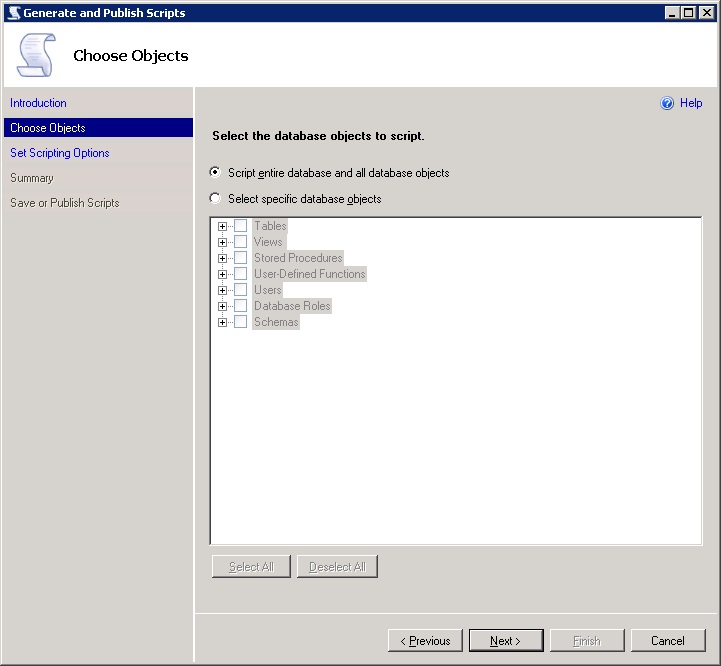Enable the Database Roles checkbox

240,306
